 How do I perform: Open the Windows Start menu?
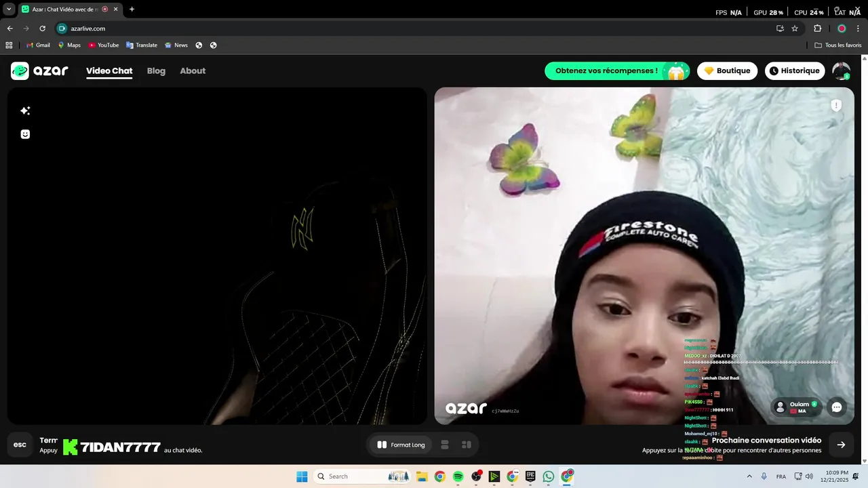[302, 476]
